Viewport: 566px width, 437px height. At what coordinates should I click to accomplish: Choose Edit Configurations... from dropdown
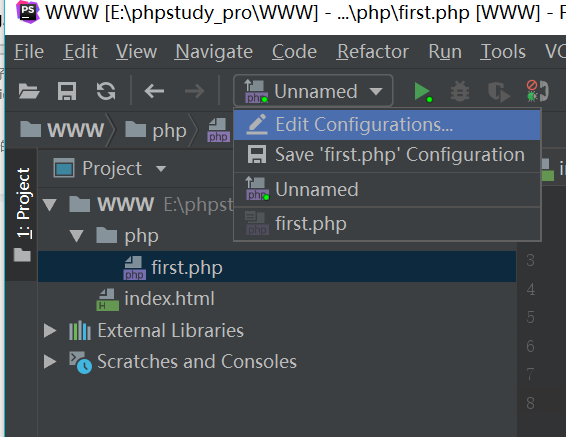click(387, 125)
